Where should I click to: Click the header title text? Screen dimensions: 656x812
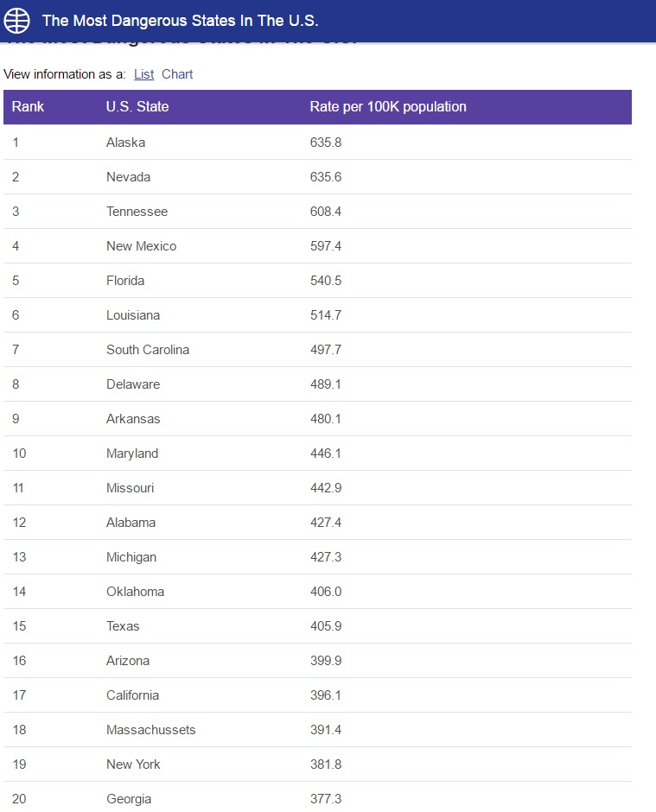[180, 20]
